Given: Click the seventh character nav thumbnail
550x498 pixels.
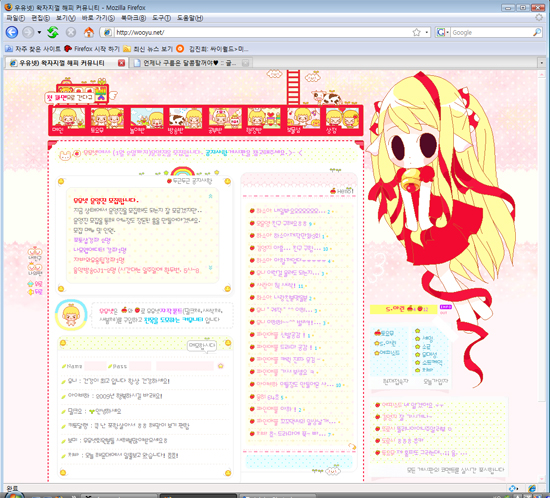Looking at the screenshot, I should pos(303,120).
